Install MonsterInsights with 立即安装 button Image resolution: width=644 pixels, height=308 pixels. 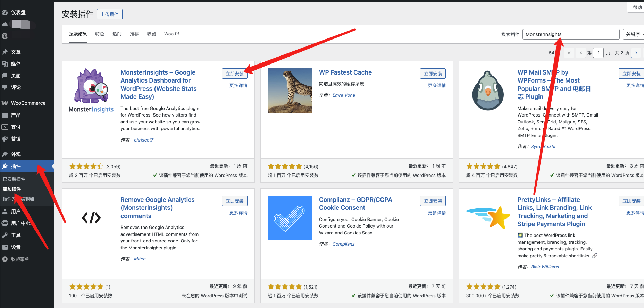tap(235, 74)
